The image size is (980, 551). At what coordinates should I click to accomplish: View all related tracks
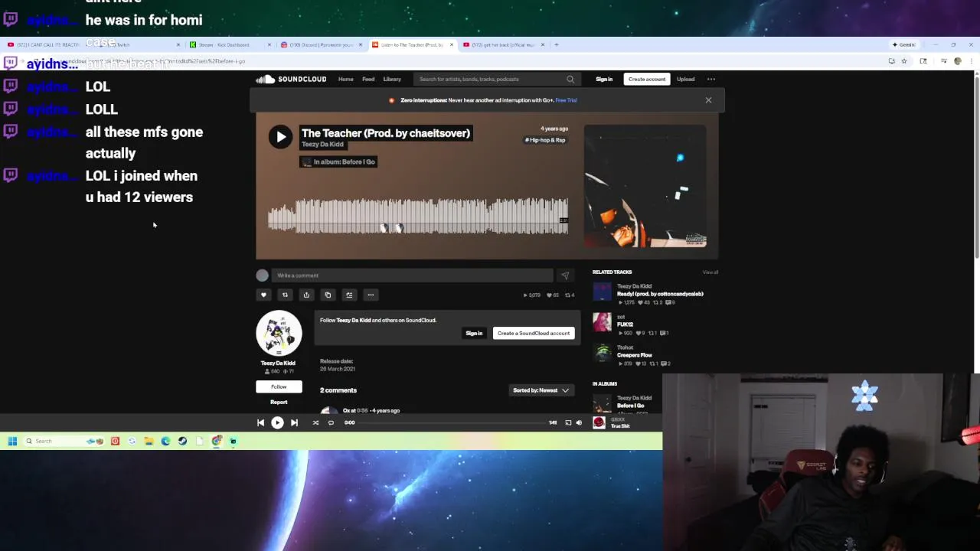tap(710, 272)
